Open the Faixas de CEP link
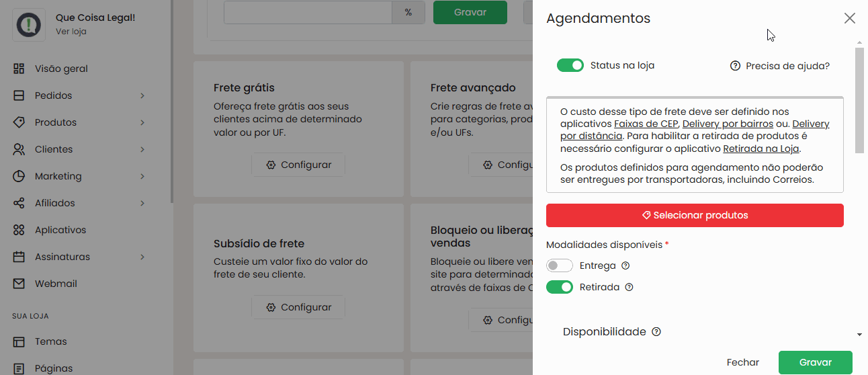 [x=646, y=124]
